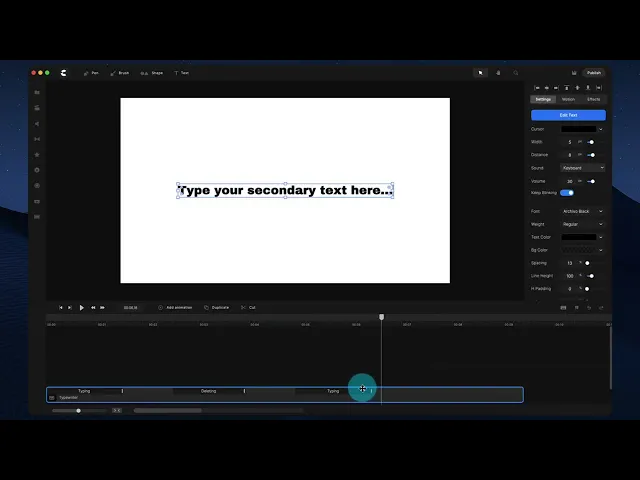Open the Font Archivo Black dropdown
This screenshot has width=640, height=480.
click(582, 211)
